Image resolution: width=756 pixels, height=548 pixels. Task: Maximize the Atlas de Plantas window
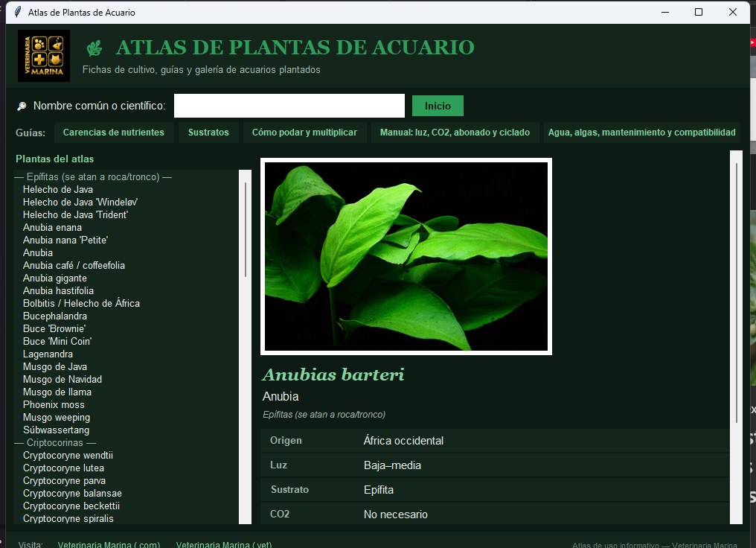[699, 12]
